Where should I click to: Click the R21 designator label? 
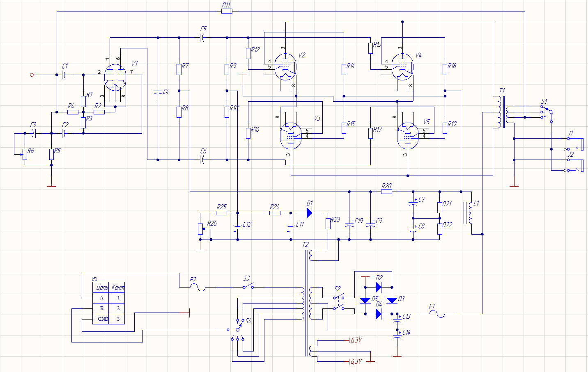point(447,204)
